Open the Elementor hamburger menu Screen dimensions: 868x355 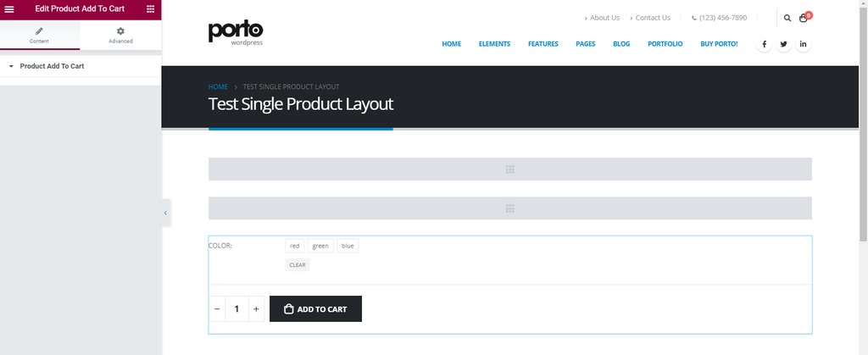pos(8,8)
